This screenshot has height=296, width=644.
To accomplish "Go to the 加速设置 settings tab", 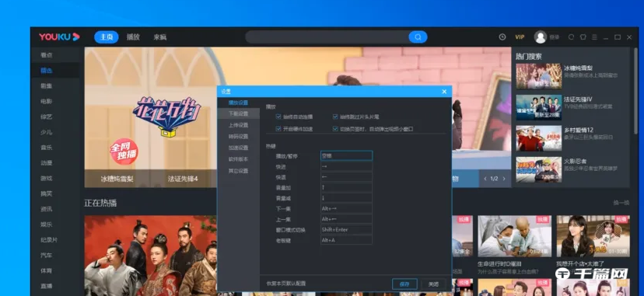I will 238,148.
